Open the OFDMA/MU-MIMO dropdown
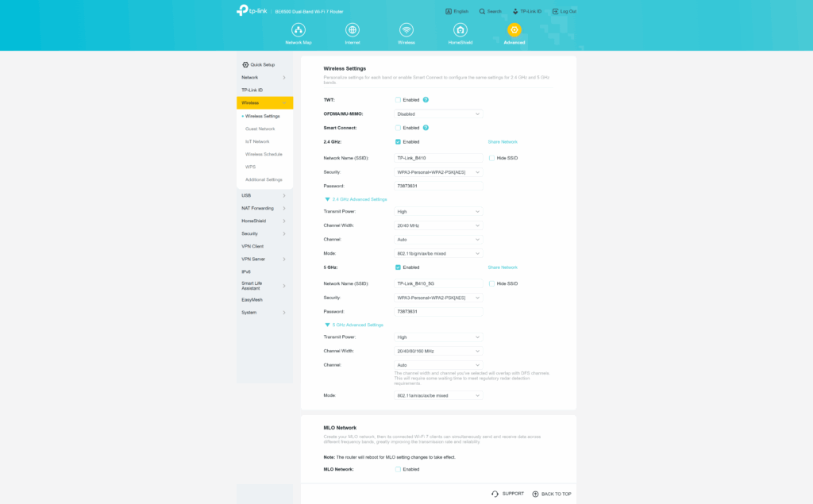The image size is (813, 504). 438,114
